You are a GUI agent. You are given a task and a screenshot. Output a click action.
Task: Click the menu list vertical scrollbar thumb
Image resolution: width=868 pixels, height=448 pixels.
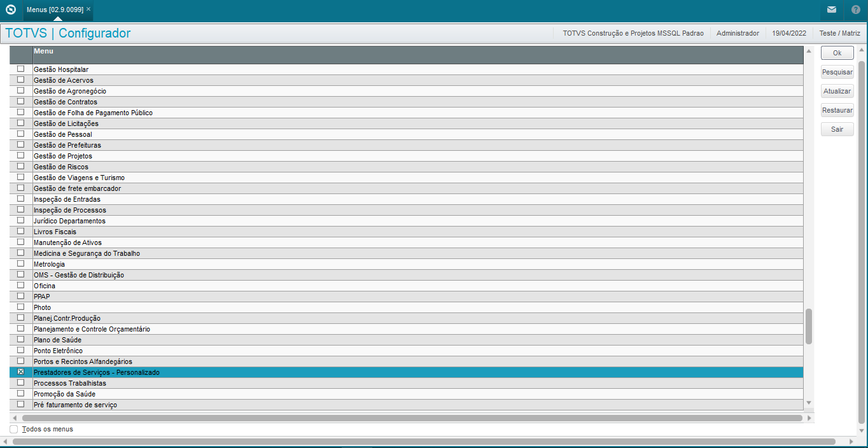(x=809, y=326)
